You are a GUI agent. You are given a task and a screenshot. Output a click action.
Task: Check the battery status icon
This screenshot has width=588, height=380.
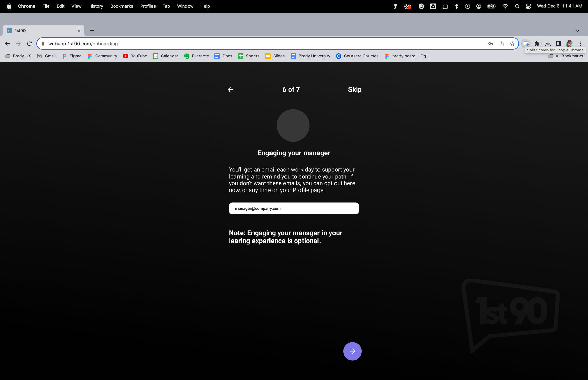(491, 6)
